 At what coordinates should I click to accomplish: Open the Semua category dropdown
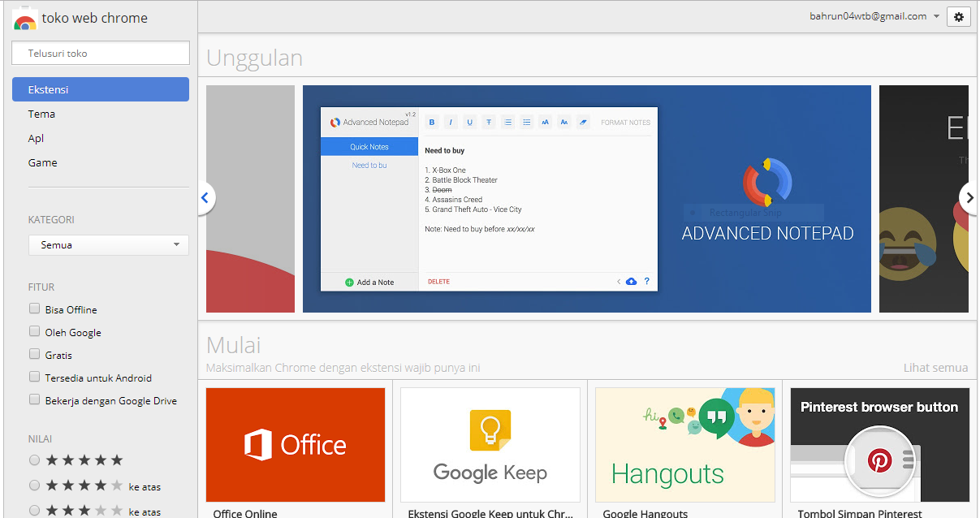click(109, 244)
